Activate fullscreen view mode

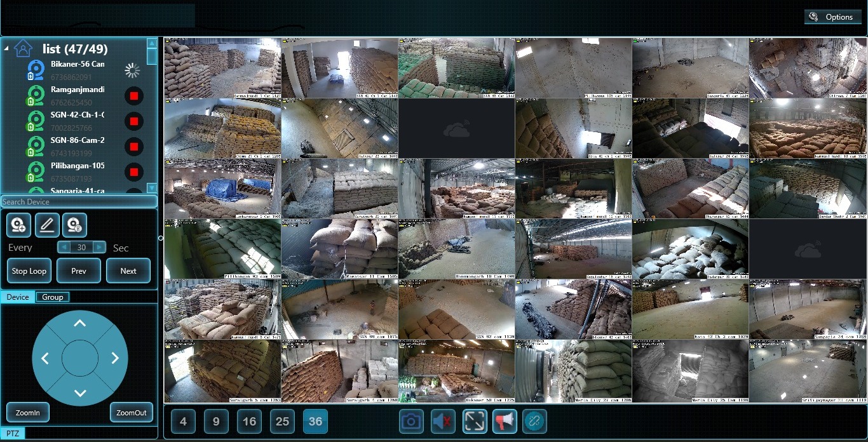[473, 421]
